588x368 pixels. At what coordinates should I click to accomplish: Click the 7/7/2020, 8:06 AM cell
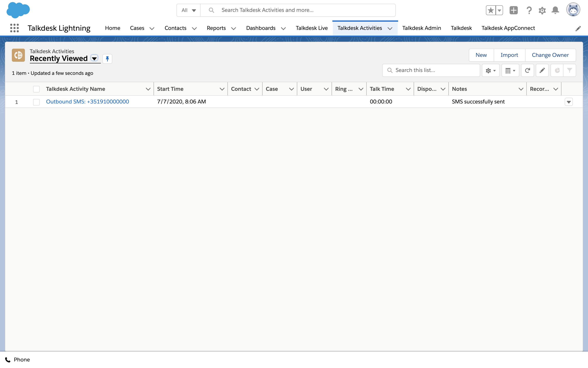(x=182, y=102)
